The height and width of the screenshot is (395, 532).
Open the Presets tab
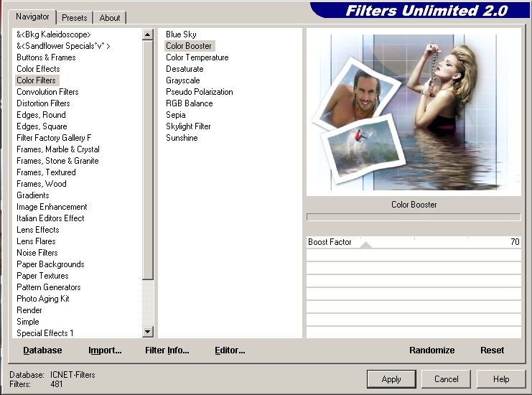point(74,18)
